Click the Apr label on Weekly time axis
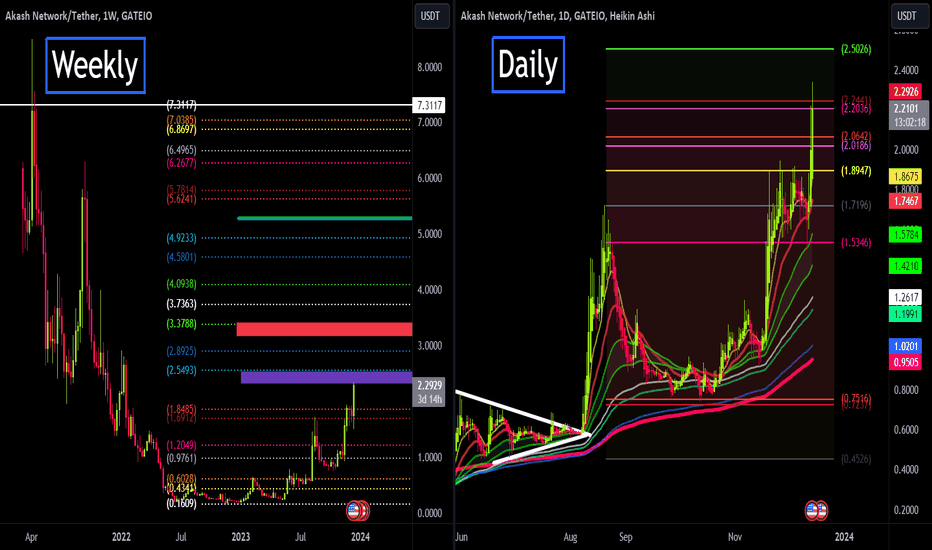The image size is (932, 550). click(31, 537)
